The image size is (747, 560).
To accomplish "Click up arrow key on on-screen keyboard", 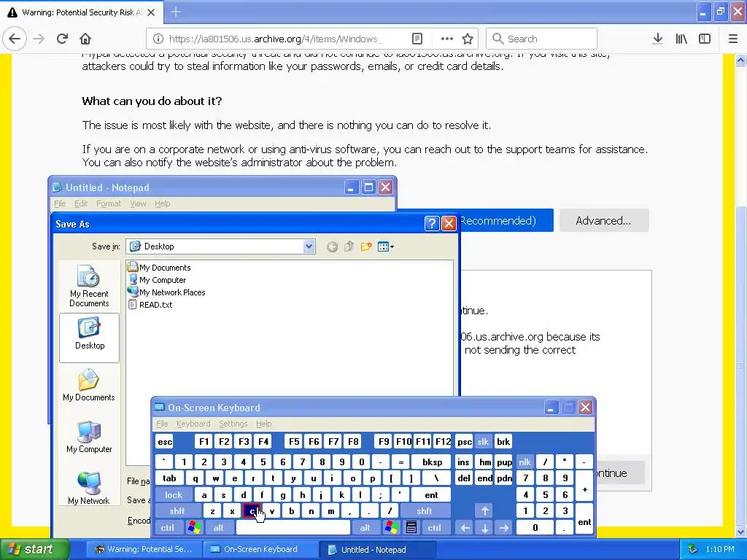I will (485, 511).
